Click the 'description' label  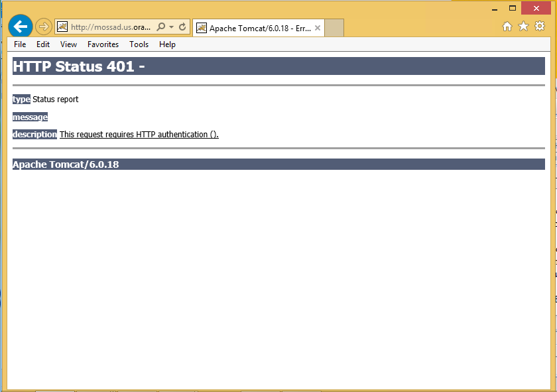(34, 135)
